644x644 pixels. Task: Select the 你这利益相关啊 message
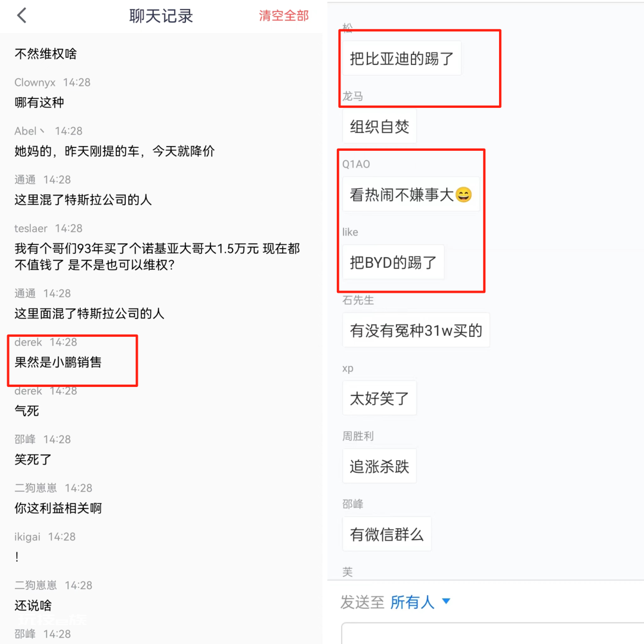point(58,508)
